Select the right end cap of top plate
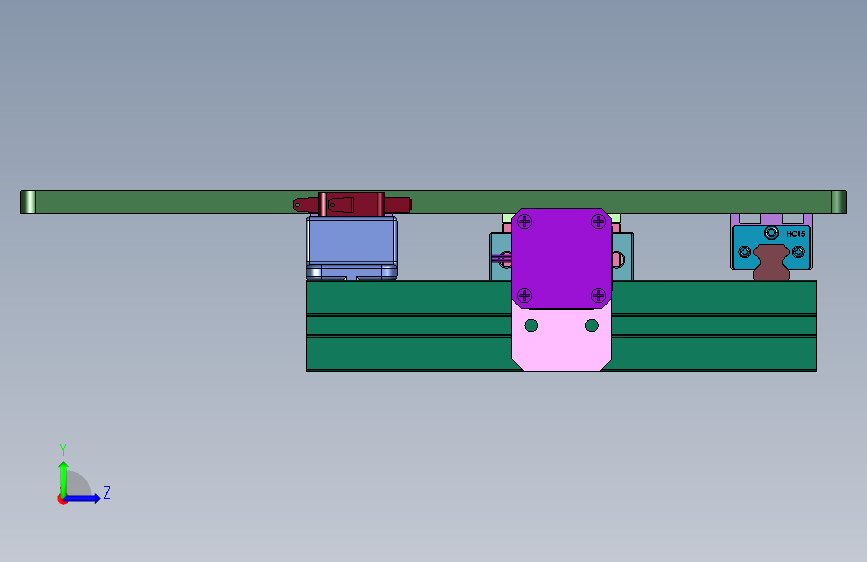 tap(839, 202)
